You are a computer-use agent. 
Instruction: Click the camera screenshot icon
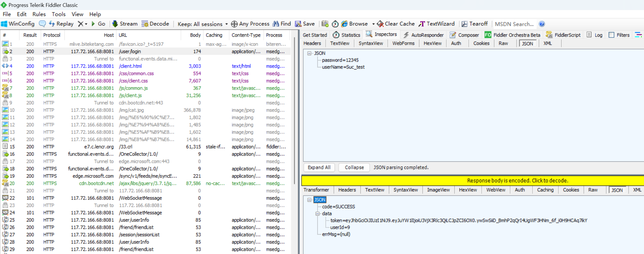click(x=325, y=24)
